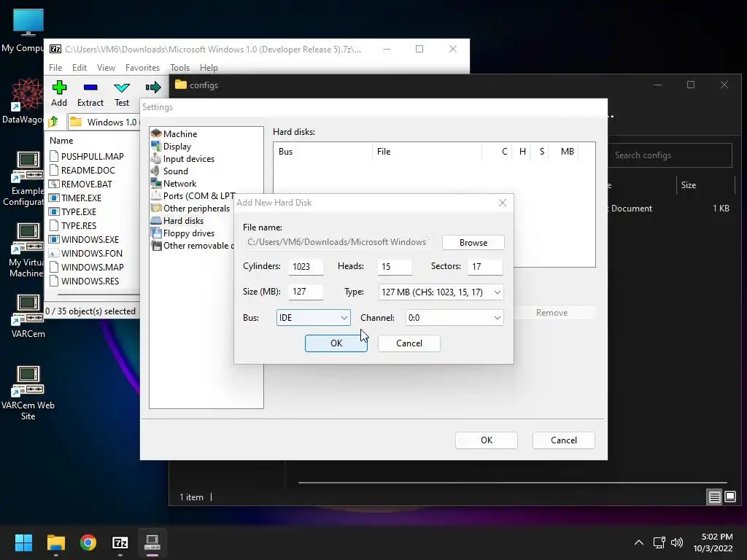
Task: Click the Add icon in 7-Zip toolbar
Action: pyautogui.click(x=59, y=87)
